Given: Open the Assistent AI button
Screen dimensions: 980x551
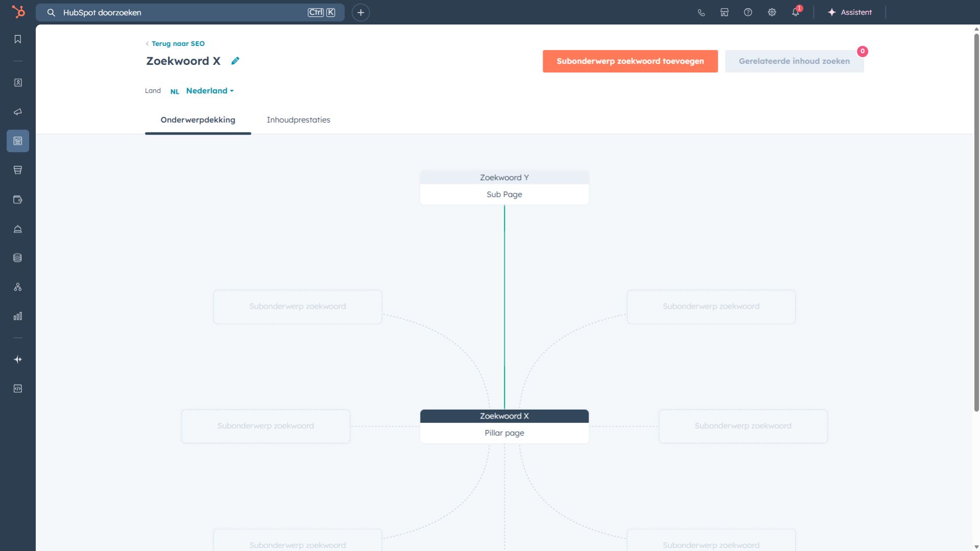Looking at the screenshot, I should [850, 12].
